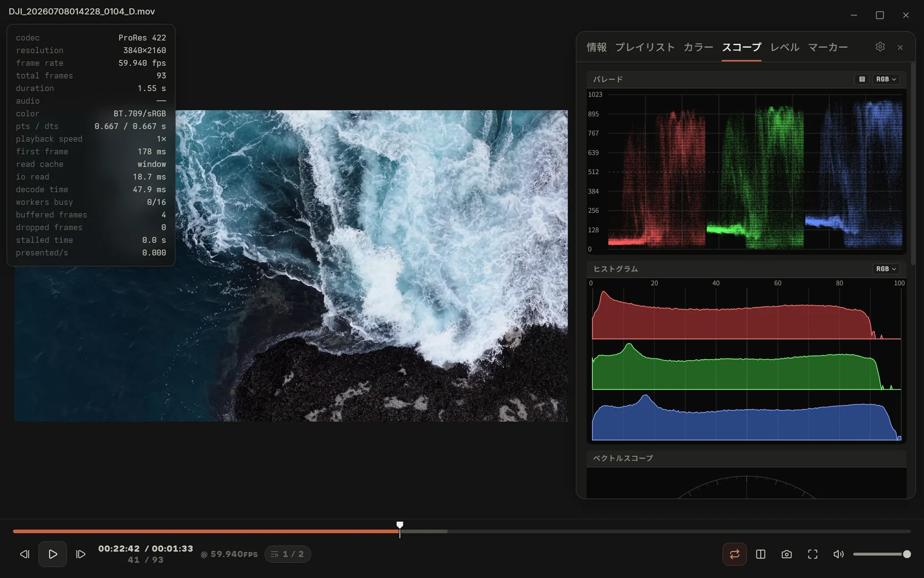
Task: Click the 59.940FPS frame rate indicator
Action: (229, 554)
